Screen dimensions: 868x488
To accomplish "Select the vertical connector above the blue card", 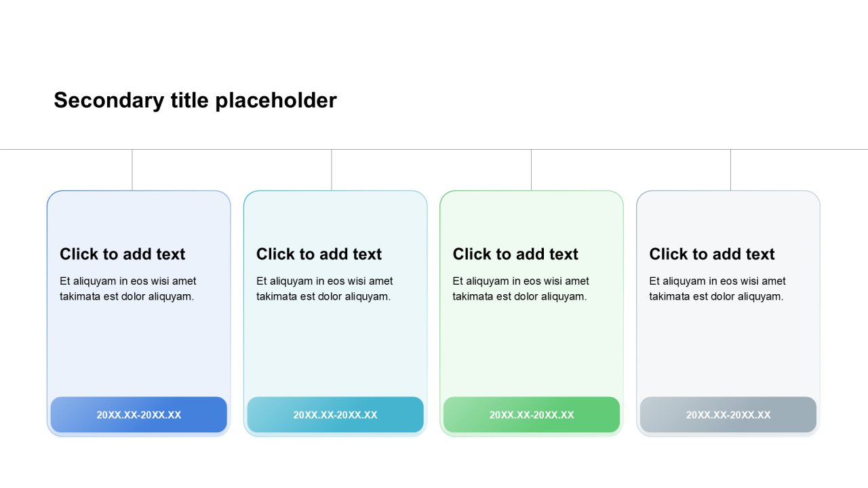I will coord(132,170).
